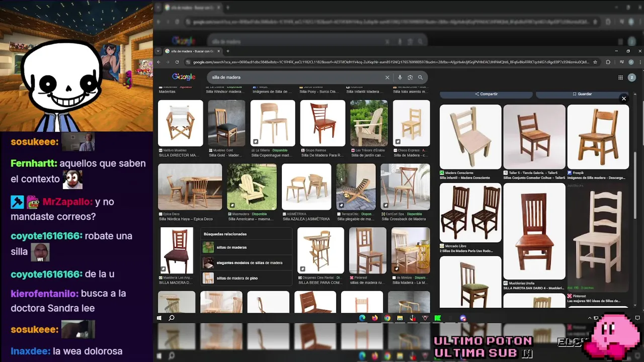Focus the google.com address bar
The height and width of the screenshot is (362, 644).
click(x=391, y=62)
